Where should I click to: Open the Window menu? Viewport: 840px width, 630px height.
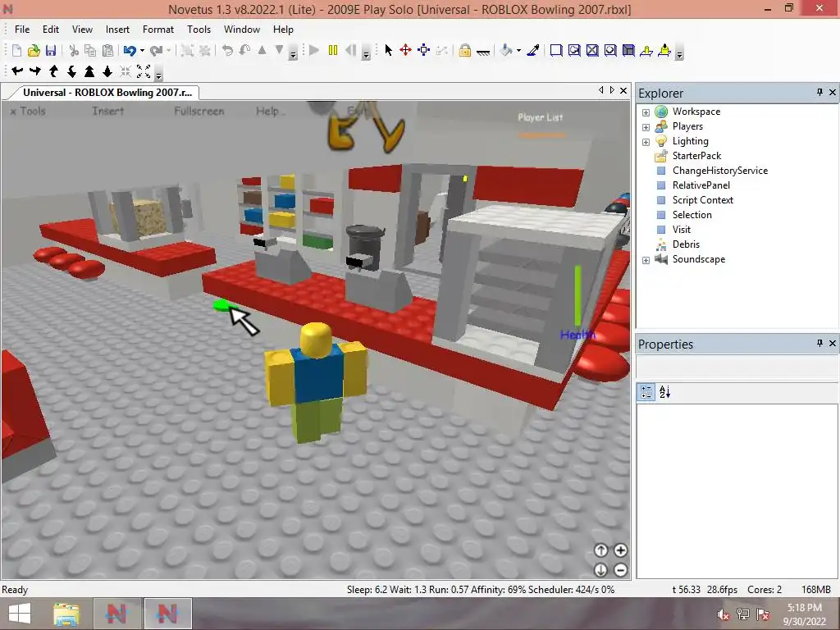click(242, 30)
